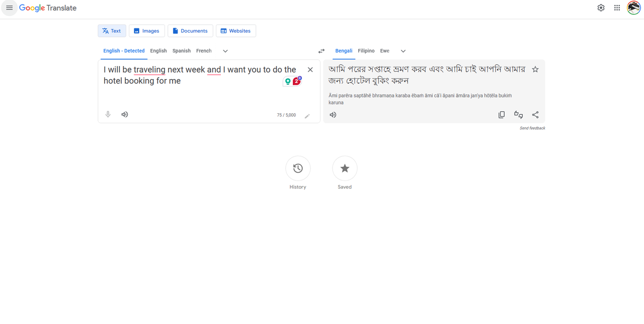Viewport: 644px width, 324px height.
Task: Open Settings gear icon
Action: point(601,8)
